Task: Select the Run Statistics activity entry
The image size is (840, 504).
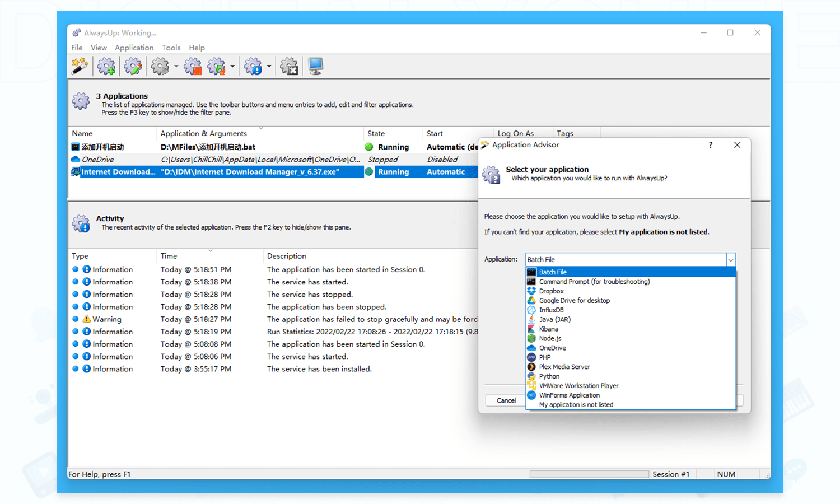Action: [x=372, y=332]
